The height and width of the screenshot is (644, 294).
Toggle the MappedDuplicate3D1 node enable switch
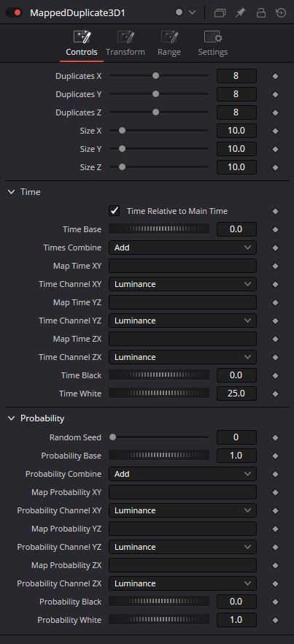14,12
